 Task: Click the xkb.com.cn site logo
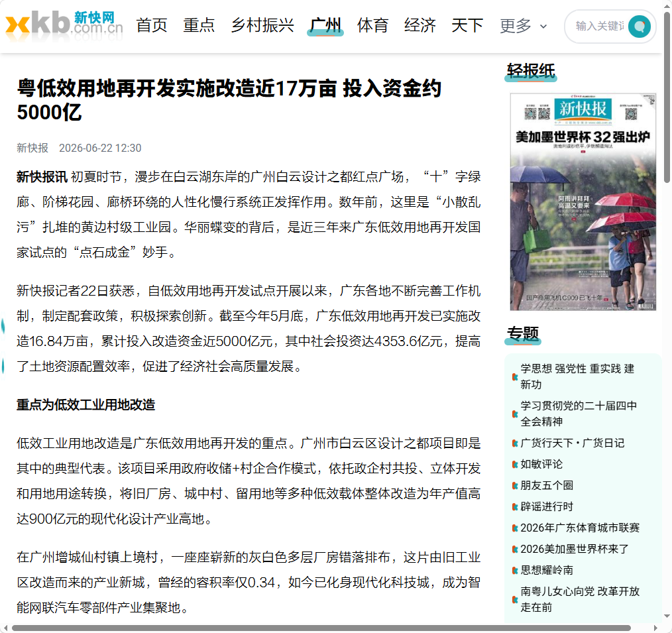[x=64, y=25]
